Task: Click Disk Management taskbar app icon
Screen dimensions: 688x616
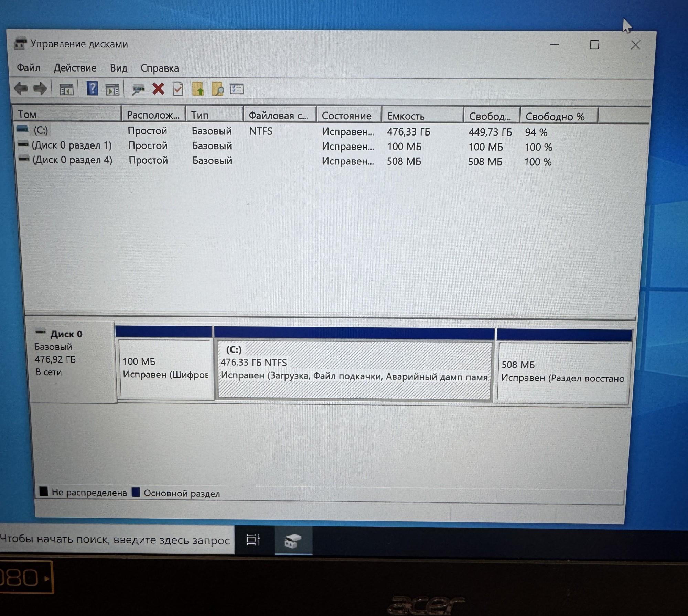Action: [x=293, y=540]
